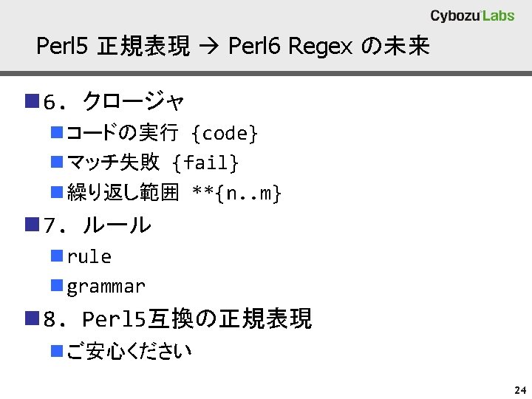The width and height of the screenshot is (532, 399).
Task: Click the rule bullet item
Action: click(89, 257)
